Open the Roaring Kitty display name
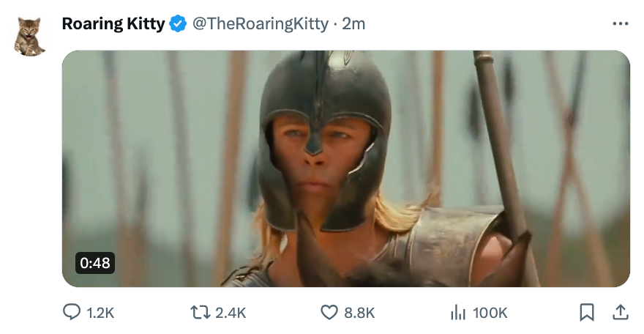Image resolution: width=644 pixels, height=334 pixels. tap(113, 24)
